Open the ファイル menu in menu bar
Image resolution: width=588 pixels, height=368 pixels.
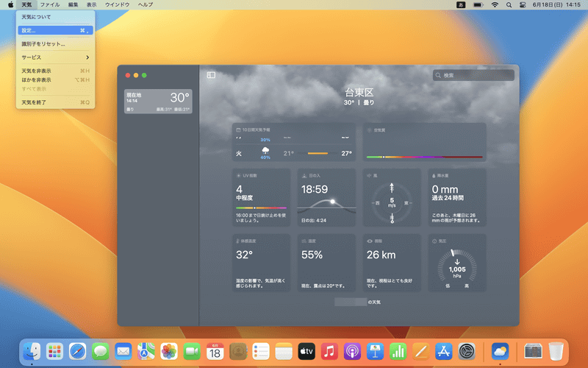tap(50, 4)
